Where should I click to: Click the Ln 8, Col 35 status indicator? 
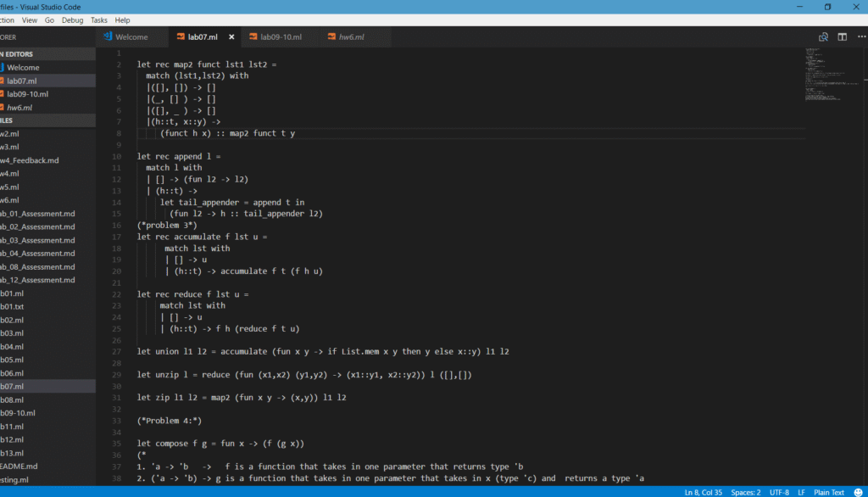pyautogui.click(x=703, y=492)
